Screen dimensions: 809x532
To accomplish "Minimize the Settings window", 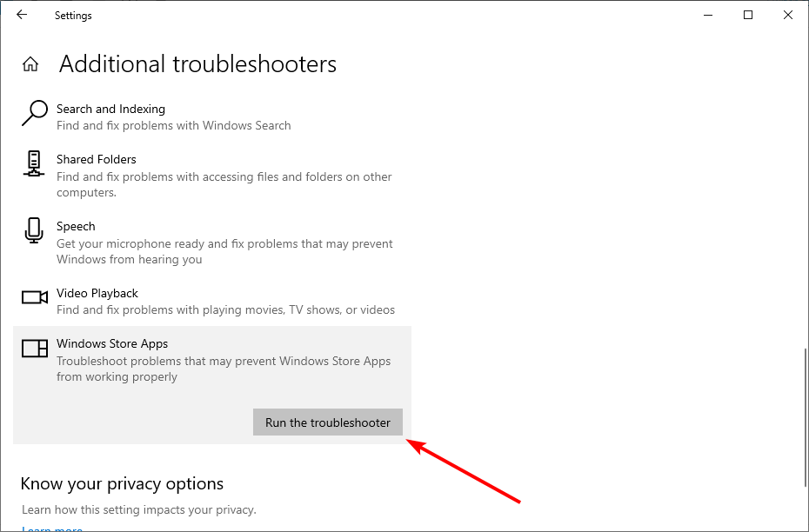I will tap(708, 15).
